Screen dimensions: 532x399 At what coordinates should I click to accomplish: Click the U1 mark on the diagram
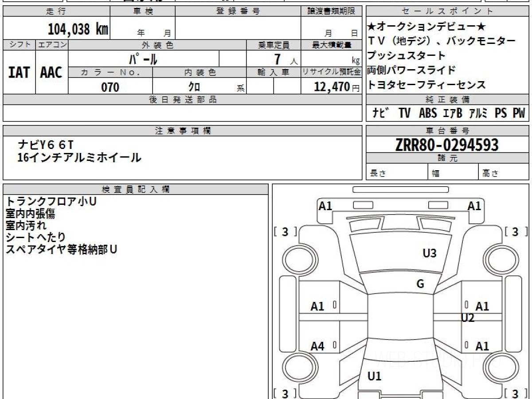375,376
